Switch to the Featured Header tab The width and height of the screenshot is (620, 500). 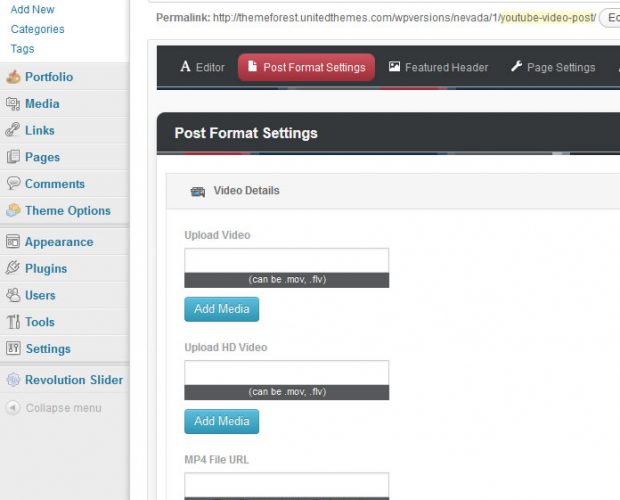click(x=438, y=67)
